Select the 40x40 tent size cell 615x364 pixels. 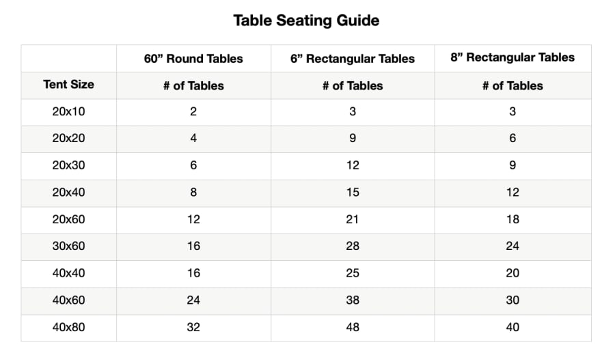[68, 272]
